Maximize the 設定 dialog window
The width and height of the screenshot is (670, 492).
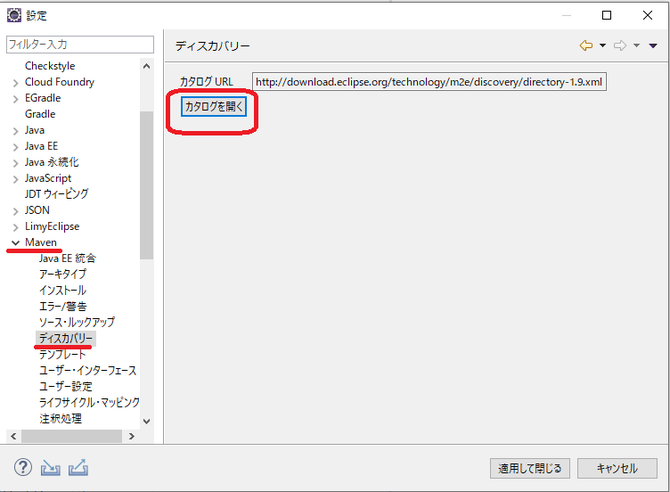tap(606, 15)
